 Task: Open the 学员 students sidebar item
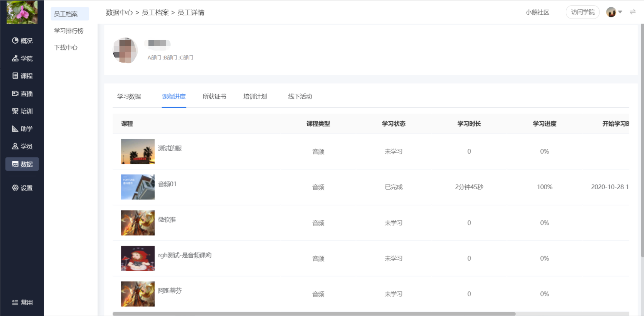pos(22,146)
